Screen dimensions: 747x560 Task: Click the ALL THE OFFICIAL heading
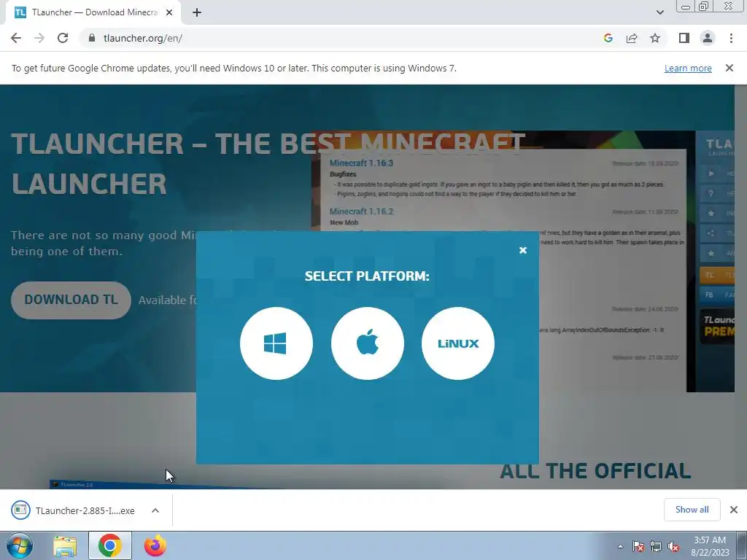click(x=595, y=472)
